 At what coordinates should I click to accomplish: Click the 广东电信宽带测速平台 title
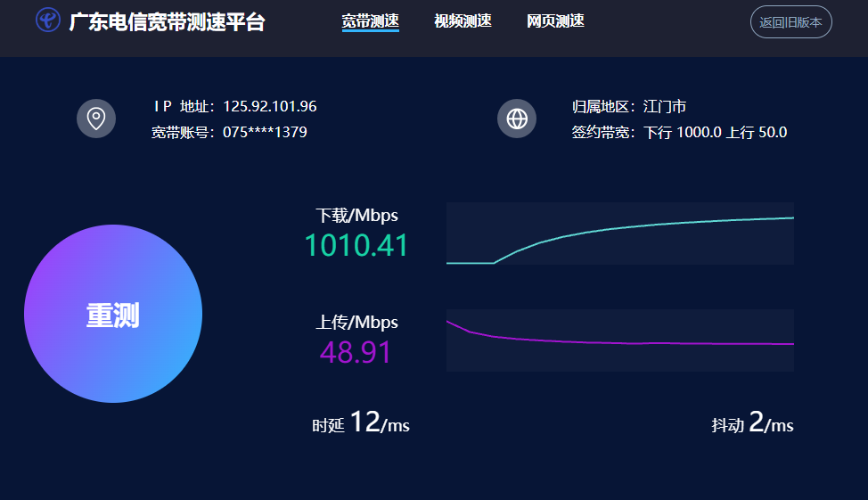pyautogui.click(x=168, y=22)
